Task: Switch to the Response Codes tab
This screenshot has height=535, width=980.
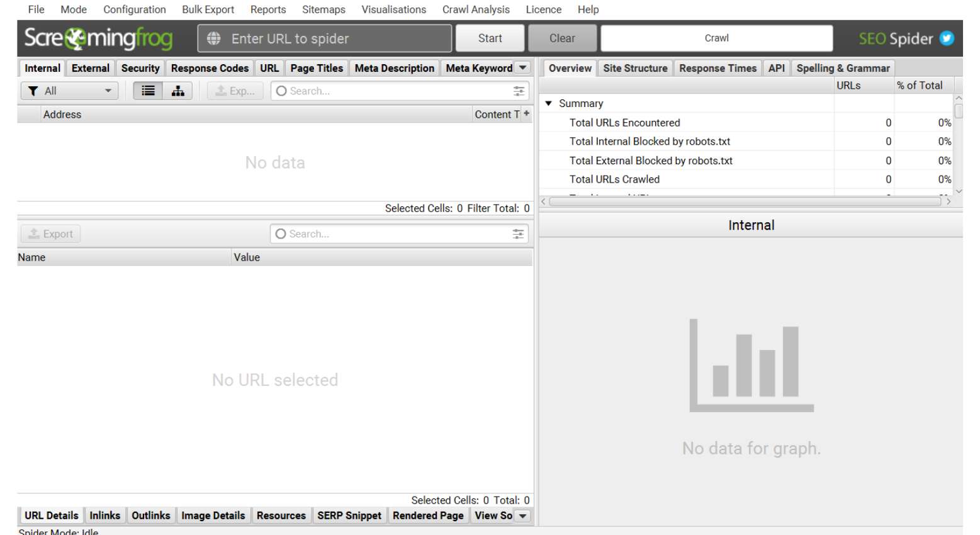Action: pyautogui.click(x=210, y=68)
